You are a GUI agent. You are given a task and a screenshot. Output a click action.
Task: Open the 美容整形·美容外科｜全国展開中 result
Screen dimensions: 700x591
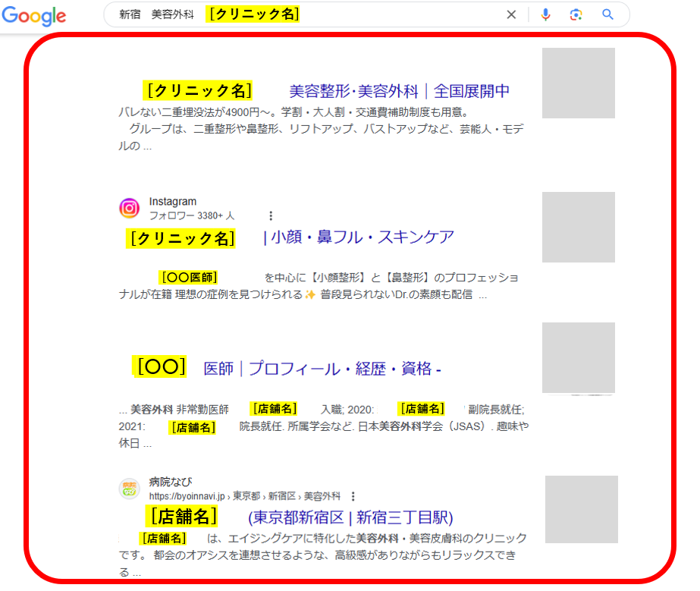tap(399, 92)
